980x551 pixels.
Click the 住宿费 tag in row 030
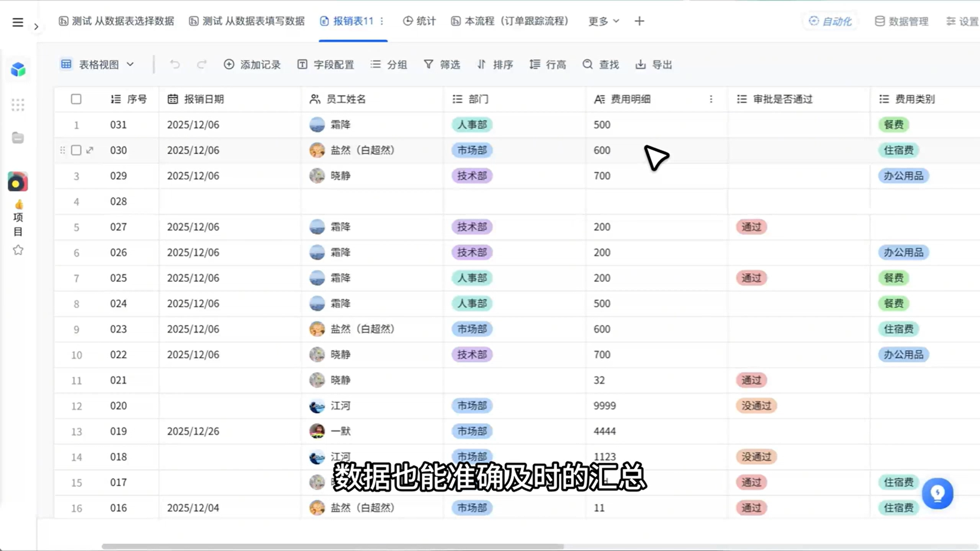point(898,150)
